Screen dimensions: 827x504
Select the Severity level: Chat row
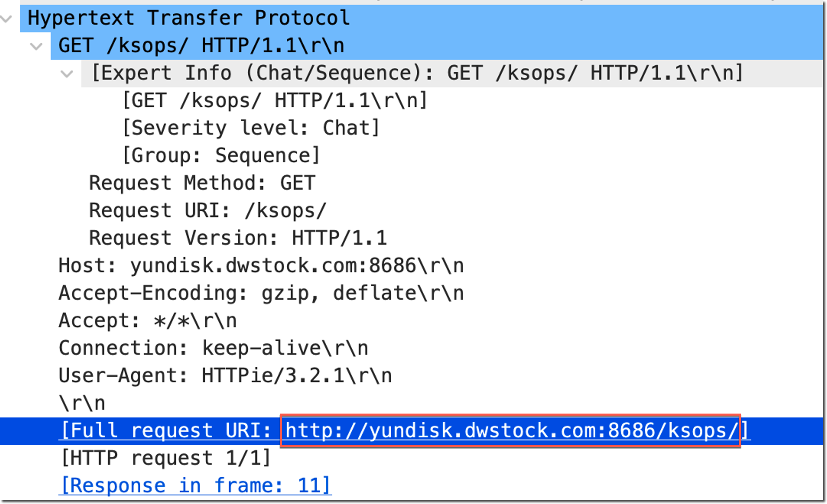[x=251, y=128]
